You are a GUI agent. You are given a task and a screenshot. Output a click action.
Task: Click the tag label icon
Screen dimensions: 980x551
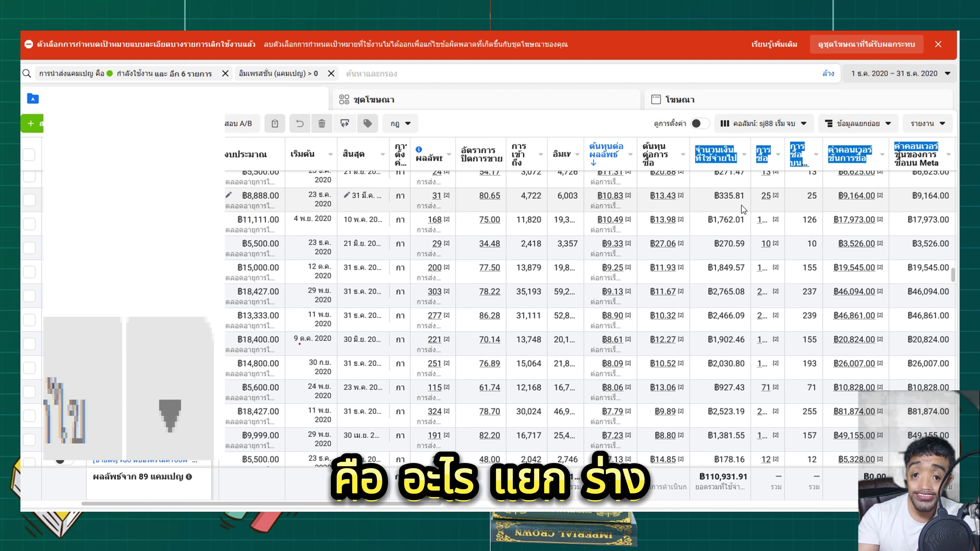coord(367,123)
